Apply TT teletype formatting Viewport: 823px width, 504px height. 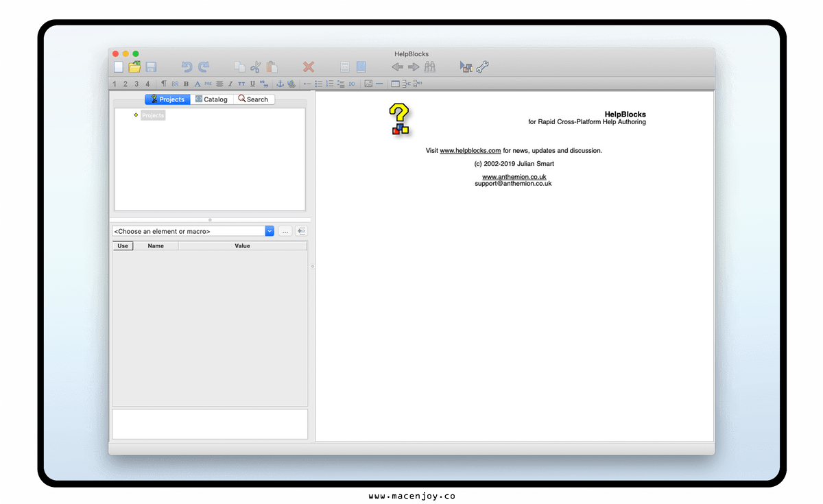[241, 84]
